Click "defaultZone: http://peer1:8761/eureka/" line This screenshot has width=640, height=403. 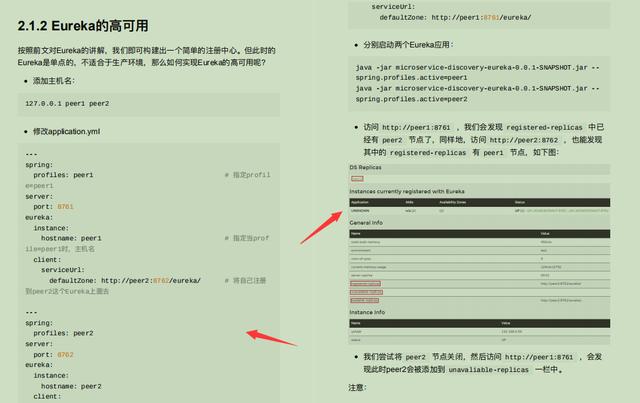click(455, 18)
